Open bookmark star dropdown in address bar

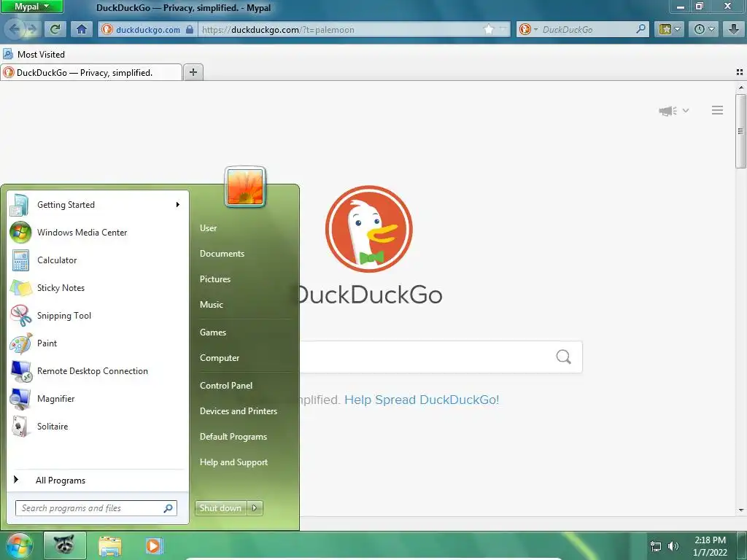click(502, 29)
